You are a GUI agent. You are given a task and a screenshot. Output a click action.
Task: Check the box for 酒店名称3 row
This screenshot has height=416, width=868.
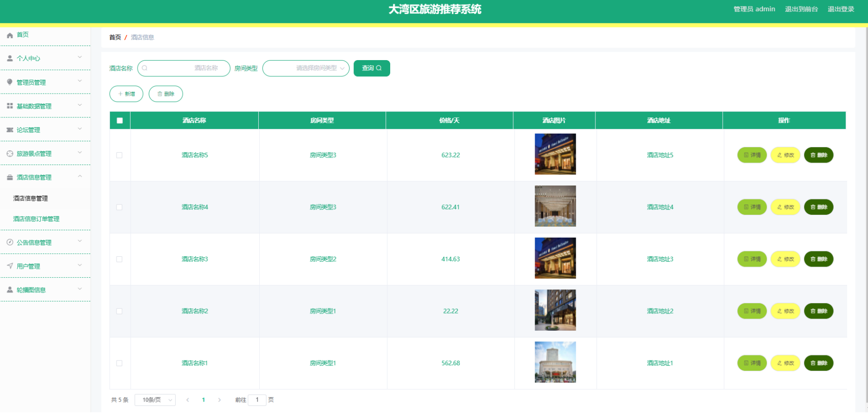[x=119, y=259]
